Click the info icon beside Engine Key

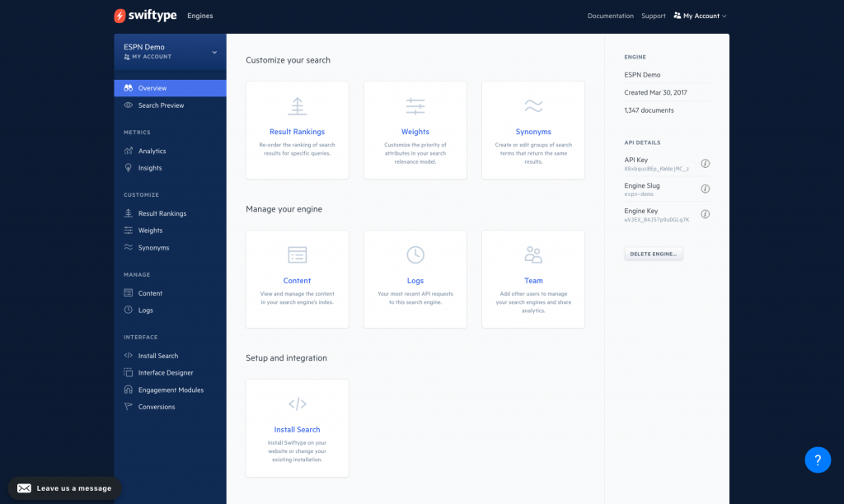click(x=705, y=214)
